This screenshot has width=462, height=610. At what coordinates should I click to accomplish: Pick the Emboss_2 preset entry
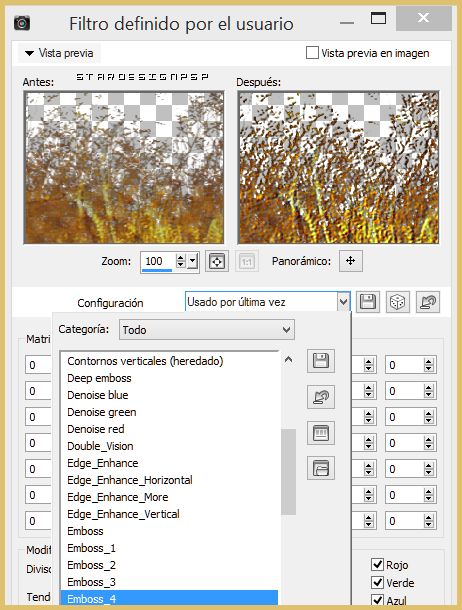91,565
